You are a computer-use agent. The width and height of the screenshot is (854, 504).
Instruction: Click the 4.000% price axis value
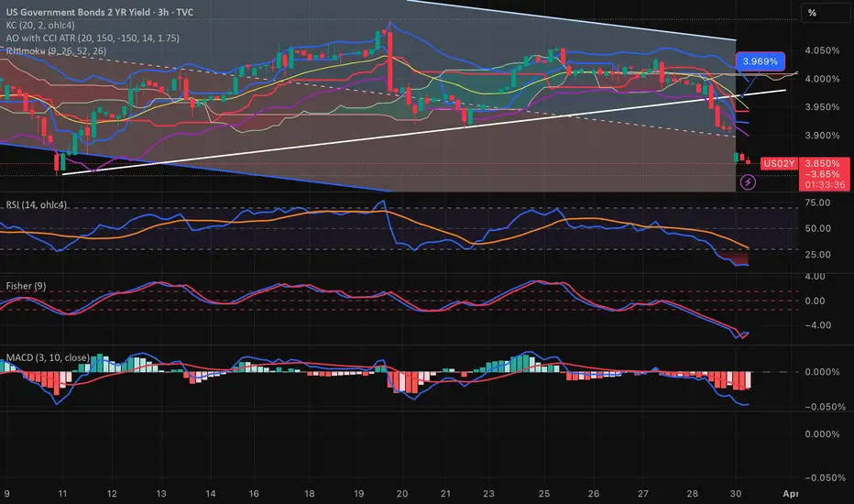822,79
